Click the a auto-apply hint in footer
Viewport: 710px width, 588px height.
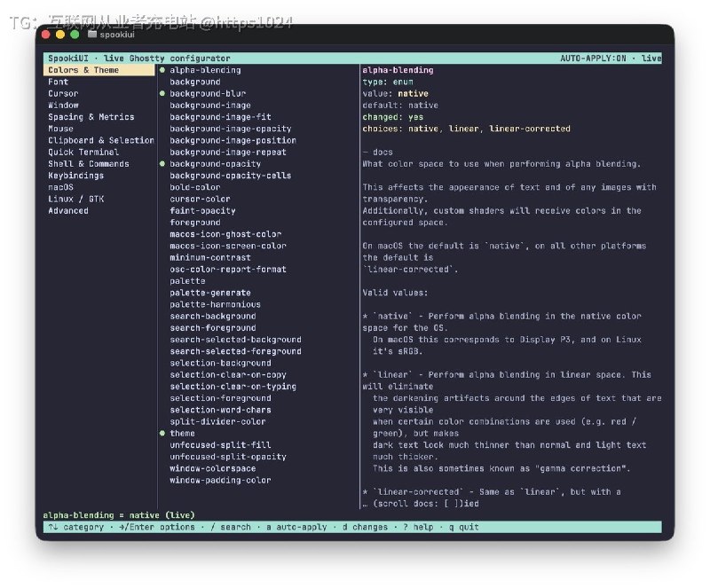pos(296,528)
